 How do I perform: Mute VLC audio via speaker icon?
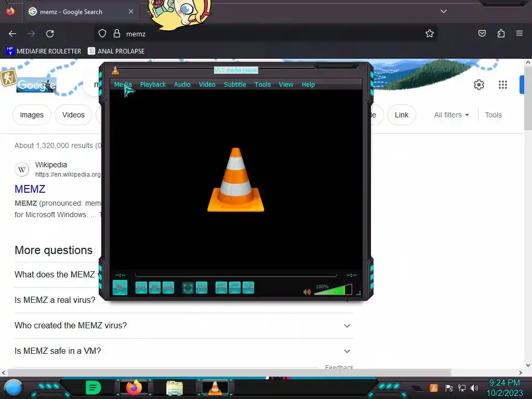[x=307, y=292]
